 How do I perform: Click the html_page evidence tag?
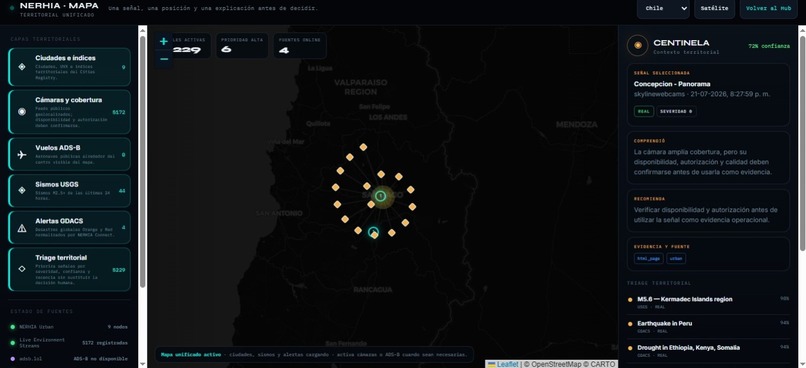point(648,258)
